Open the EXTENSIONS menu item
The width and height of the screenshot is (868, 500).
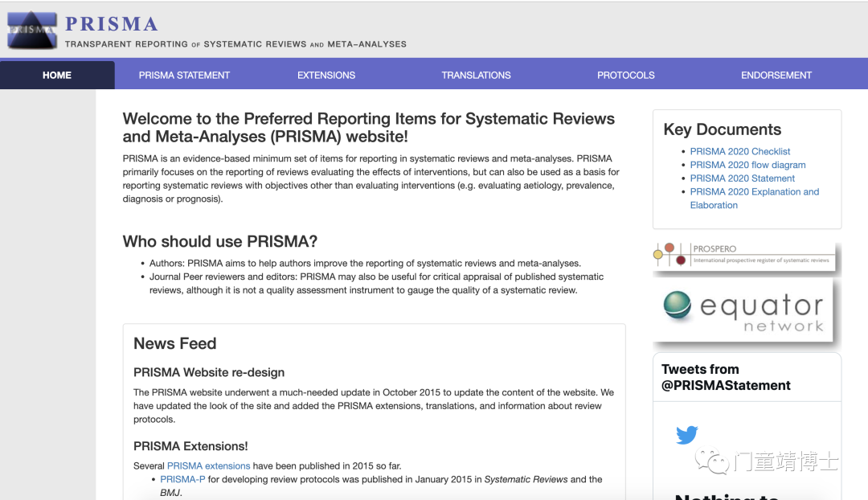click(x=326, y=76)
